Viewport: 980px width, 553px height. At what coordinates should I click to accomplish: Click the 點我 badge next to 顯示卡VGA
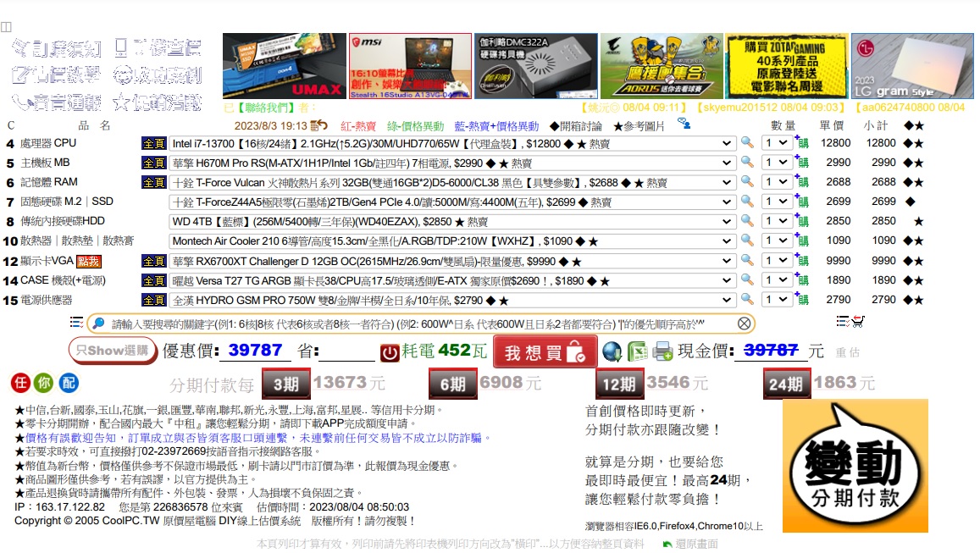89,261
